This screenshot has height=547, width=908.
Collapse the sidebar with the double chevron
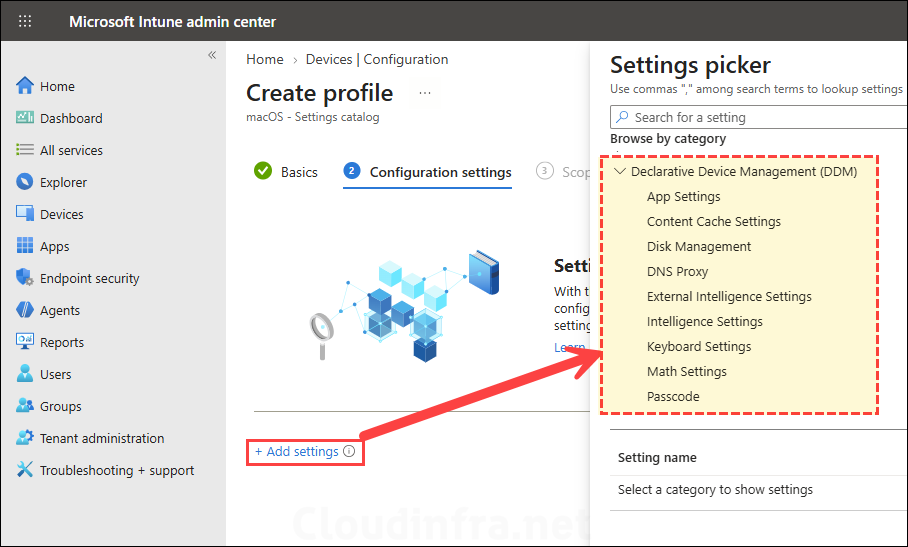pos(212,55)
